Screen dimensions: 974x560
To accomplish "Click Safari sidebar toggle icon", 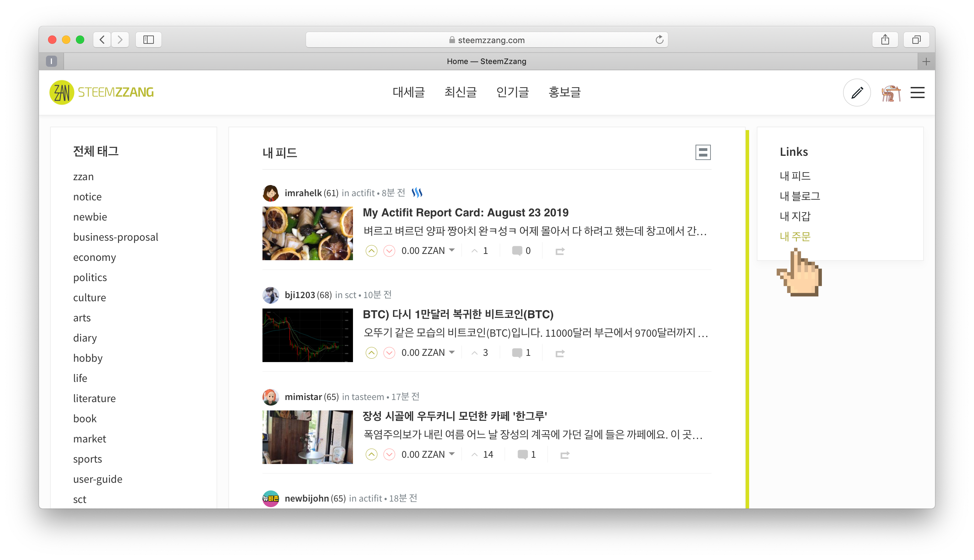I will point(149,40).
